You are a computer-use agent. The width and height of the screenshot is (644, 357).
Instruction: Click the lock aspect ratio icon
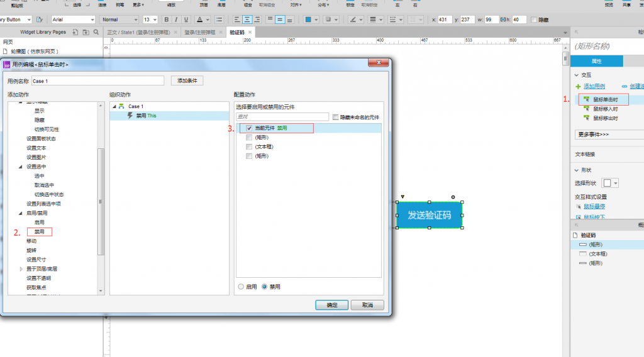click(502, 19)
